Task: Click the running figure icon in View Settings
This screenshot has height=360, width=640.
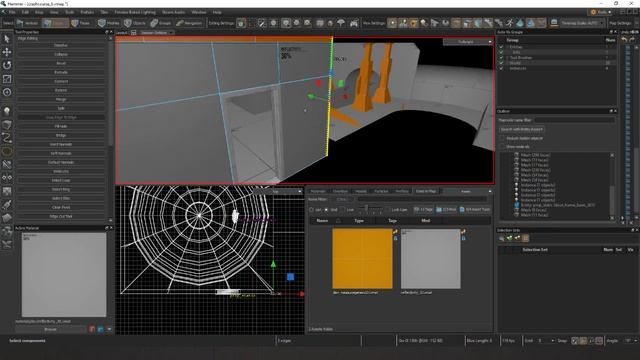Action: (509, 23)
